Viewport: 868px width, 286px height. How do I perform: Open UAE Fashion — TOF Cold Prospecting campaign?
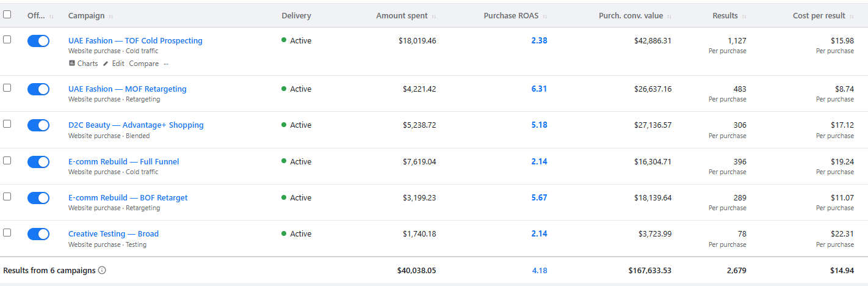pyautogui.click(x=136, y=41)
